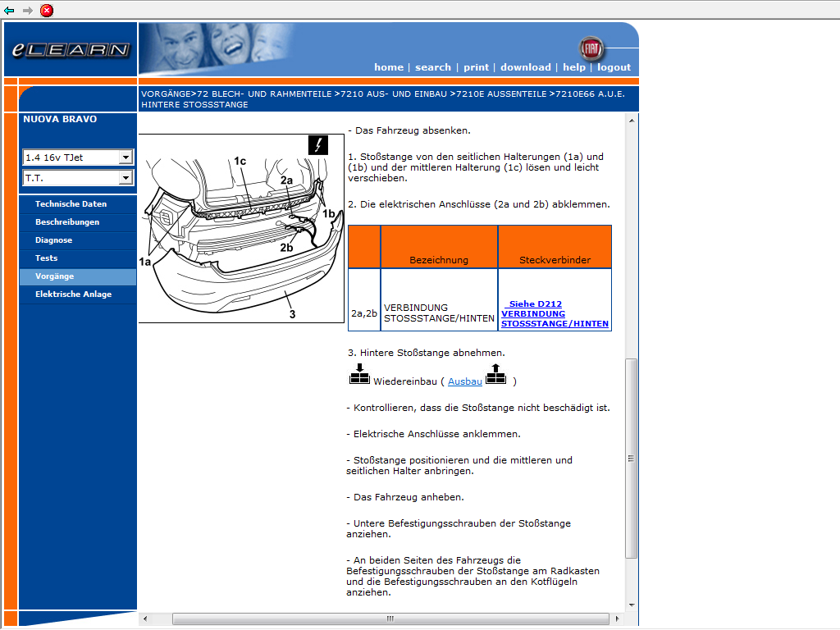Click the red stop button icon
The width and height of the screenshot is (840, 630).
click(x=47, y=11)
